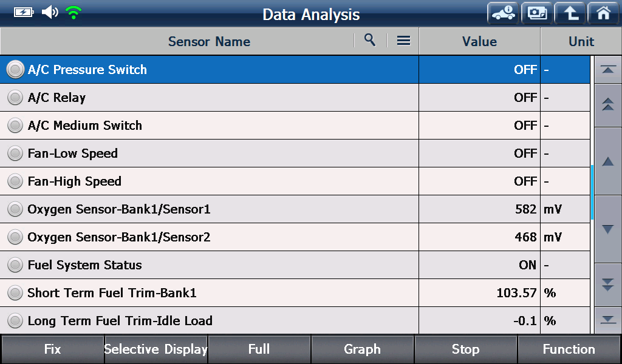Image resolution: width=622 pixels, height=364 pixels.
Task: Switch to the Graph view
Action: point(362,349)
